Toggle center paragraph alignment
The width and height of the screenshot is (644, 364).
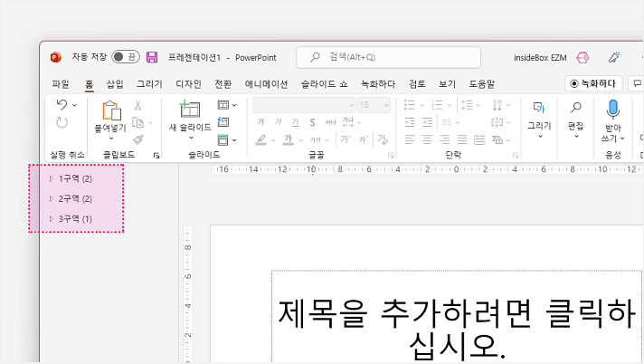(427, 139)
